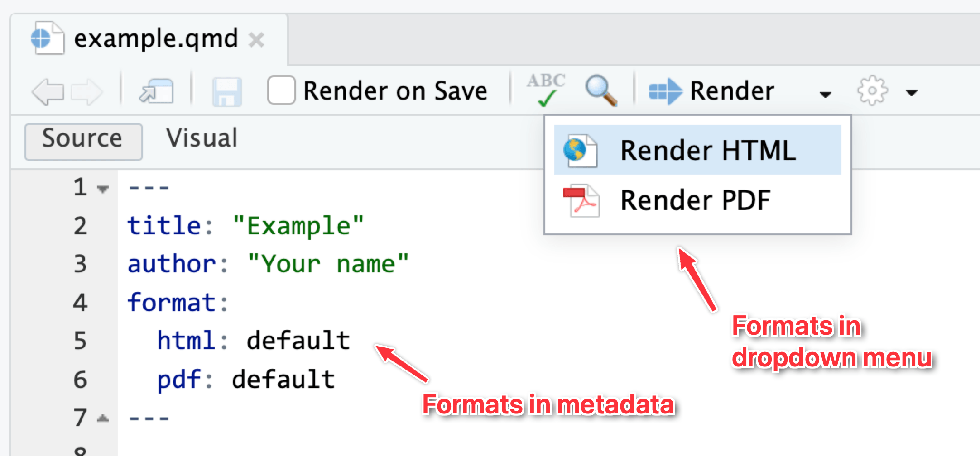This screenshot has width=980, height=456.
Task: Collapse YAML header fold on line 1
Action: click(103, 189)
